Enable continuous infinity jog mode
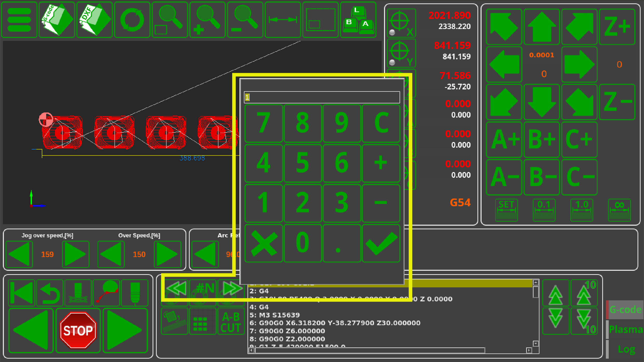 point(619,210)
